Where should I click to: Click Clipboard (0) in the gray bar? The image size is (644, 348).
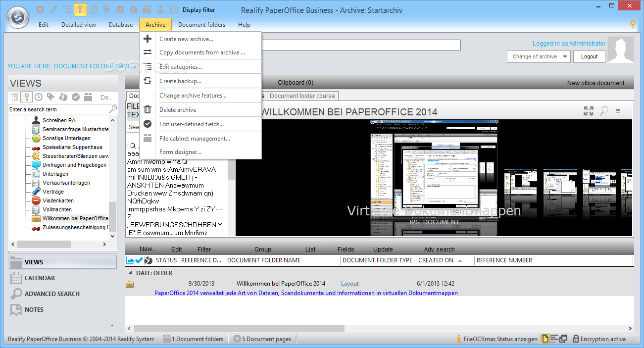(x=296, y=83)
